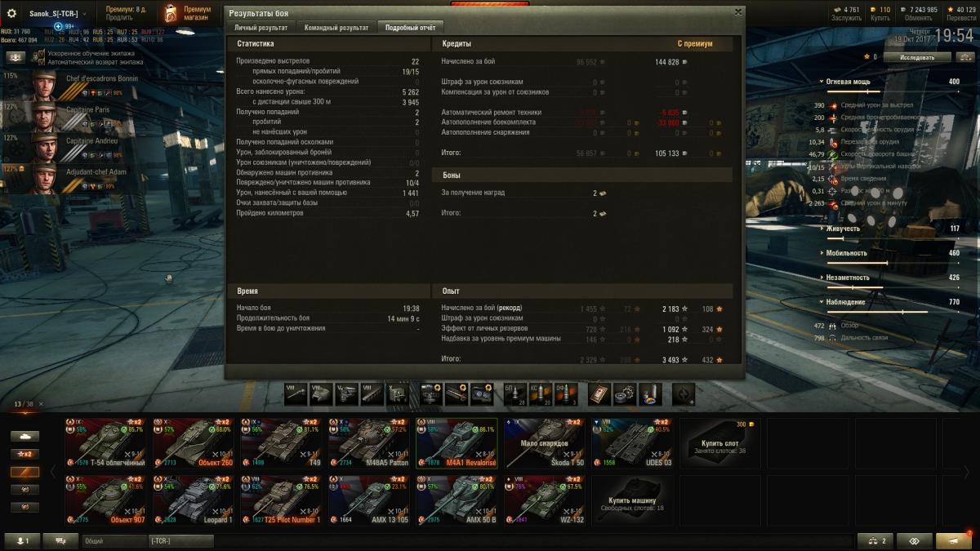Toggle the tank-type carousel filter
980x551 pixels.
[24, 436]
